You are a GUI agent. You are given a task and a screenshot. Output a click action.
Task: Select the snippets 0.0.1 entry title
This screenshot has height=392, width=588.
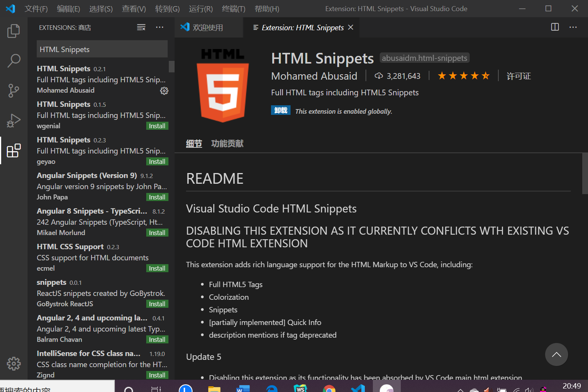(52, 282)
